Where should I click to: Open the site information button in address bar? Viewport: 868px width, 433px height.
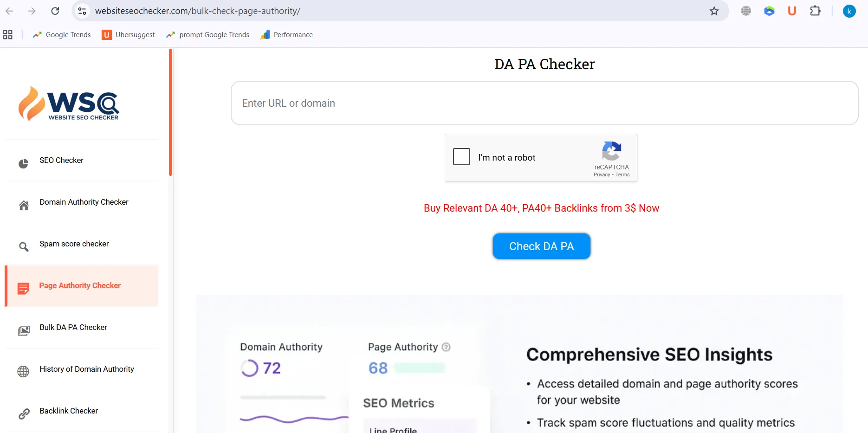(x=82, y=11)
